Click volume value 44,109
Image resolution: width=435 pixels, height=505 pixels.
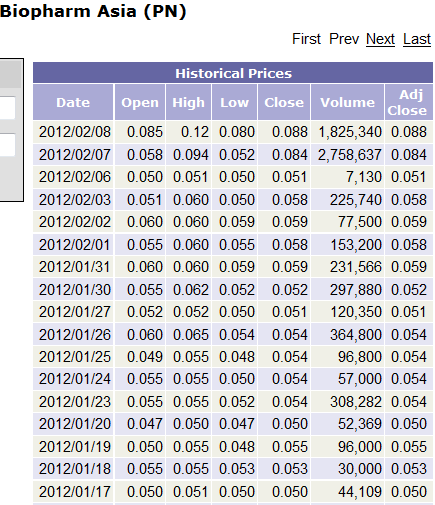[360, 492]
